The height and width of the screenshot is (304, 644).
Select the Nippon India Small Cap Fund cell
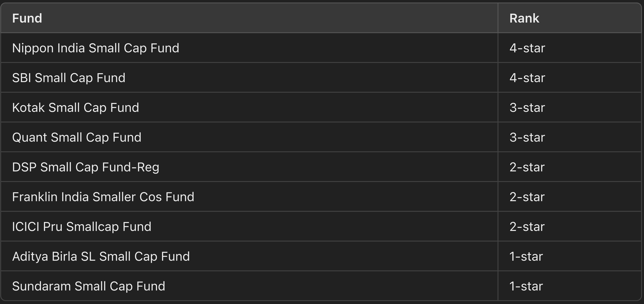(96, 48)
